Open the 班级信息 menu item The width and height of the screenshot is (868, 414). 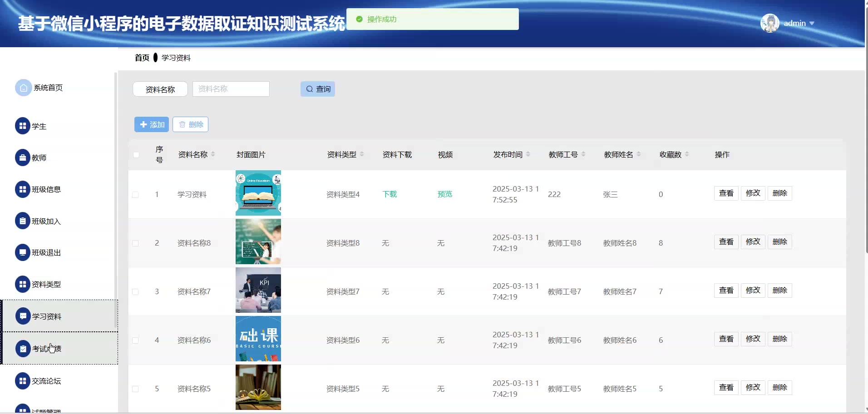(x=46, y=189)
